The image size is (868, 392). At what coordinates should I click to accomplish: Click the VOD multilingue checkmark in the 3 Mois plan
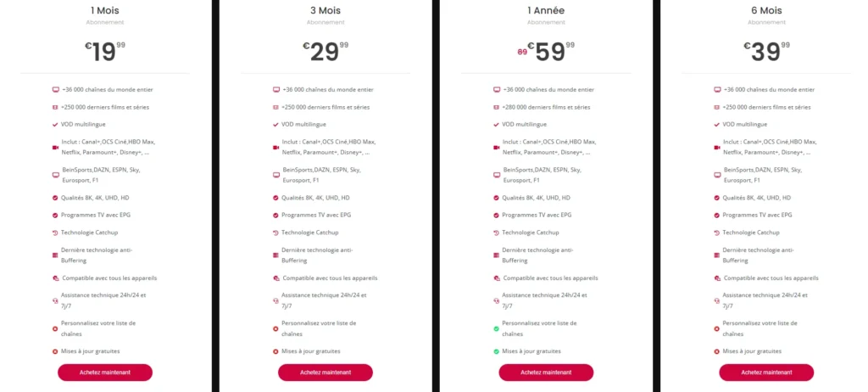(x=275, y=125)
